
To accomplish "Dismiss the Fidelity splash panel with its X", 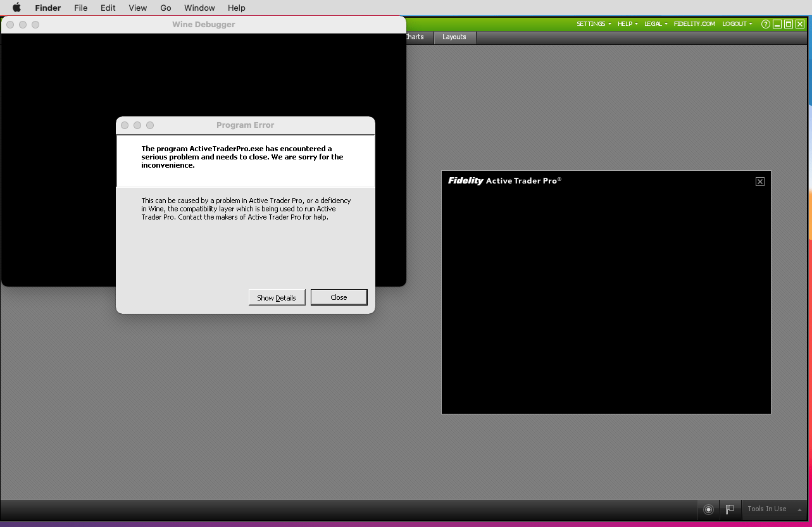I will pos(760,182).
